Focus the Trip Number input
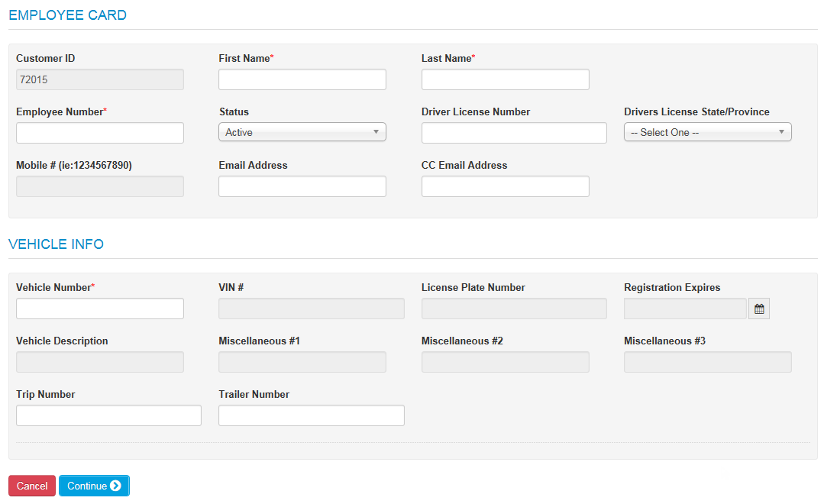 pyautogui.click(x=108, y=415)
